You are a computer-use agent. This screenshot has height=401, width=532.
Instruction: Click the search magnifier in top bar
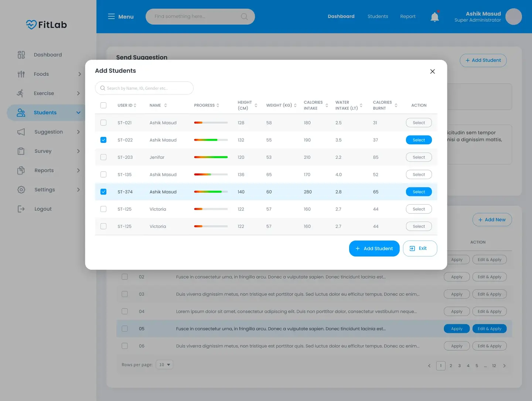point(244,17)
